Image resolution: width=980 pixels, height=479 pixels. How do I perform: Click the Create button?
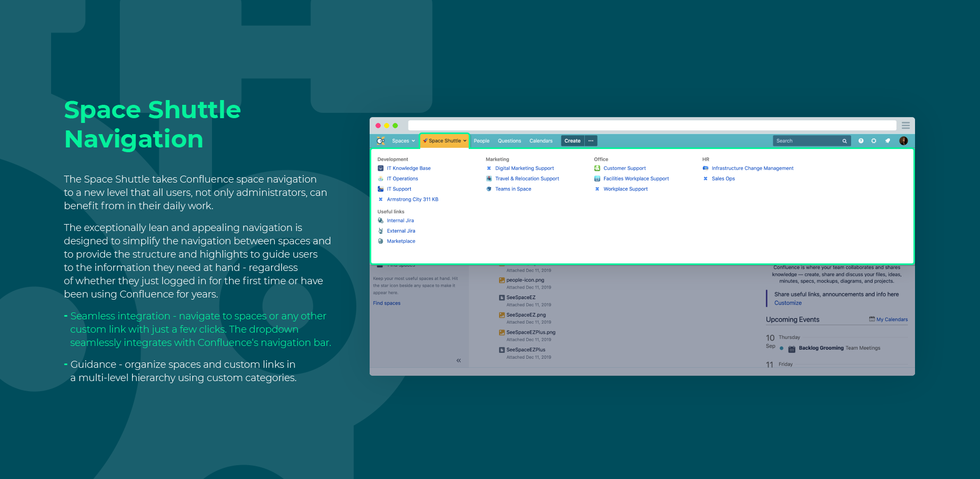pyautogui.click(x=573, y=141)
